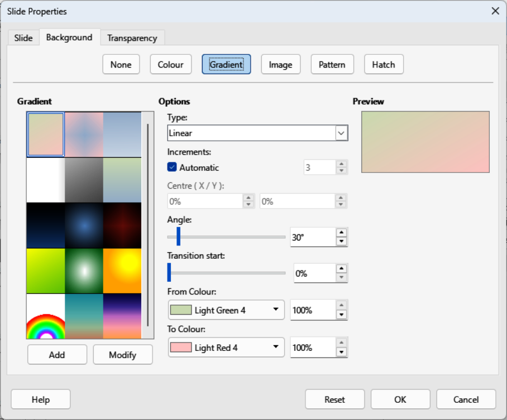507x420 pixels.
Task: Open the Slide tab
Action: [x=23, y=38]
